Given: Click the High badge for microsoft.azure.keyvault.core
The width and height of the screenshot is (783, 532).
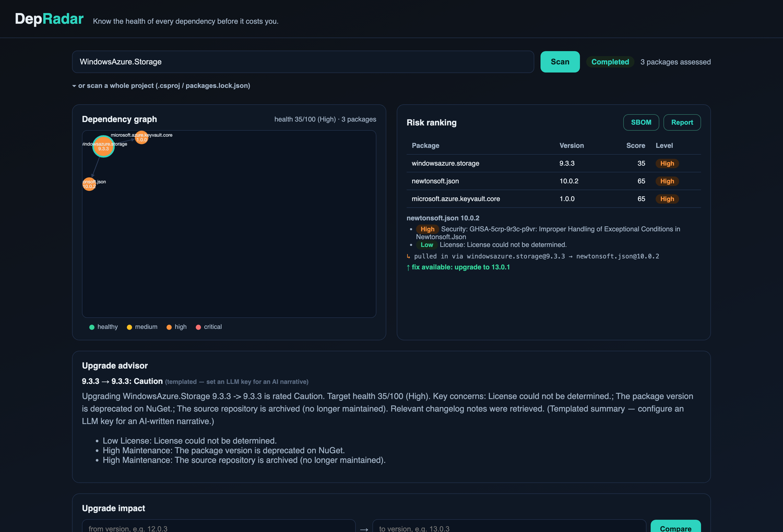Looking at the screenshot, I should [667, 199].
